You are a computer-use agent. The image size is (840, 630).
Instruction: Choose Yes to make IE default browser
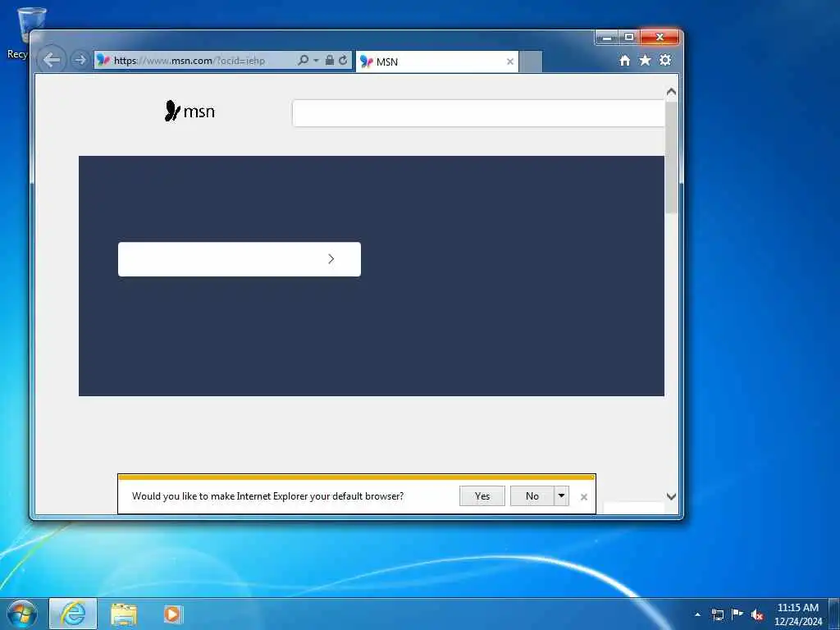coord(482,496)
